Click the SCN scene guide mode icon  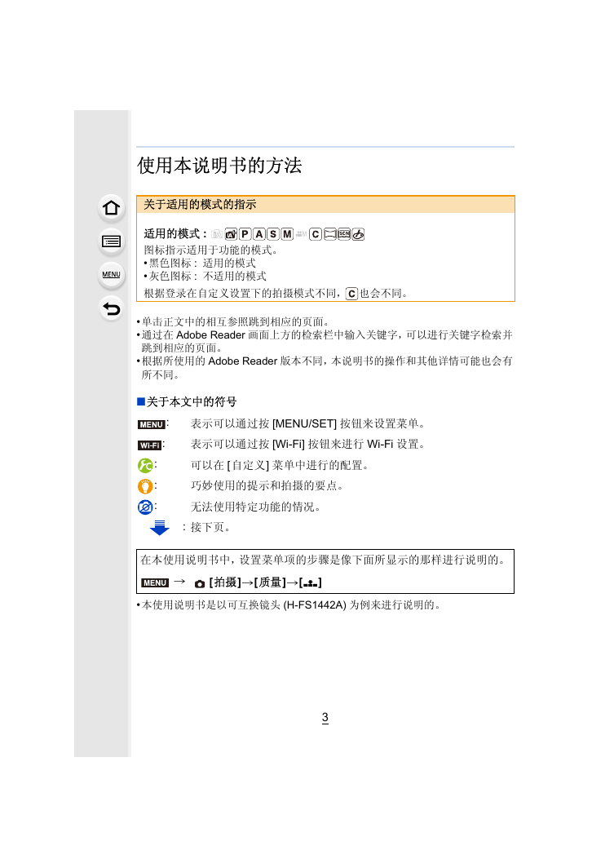(x=343, y=234)
